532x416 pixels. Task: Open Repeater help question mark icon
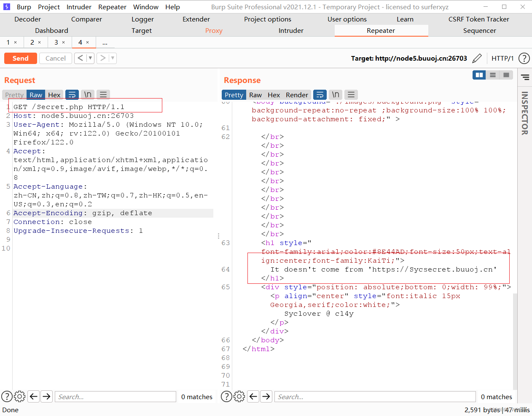pos(524,59)
